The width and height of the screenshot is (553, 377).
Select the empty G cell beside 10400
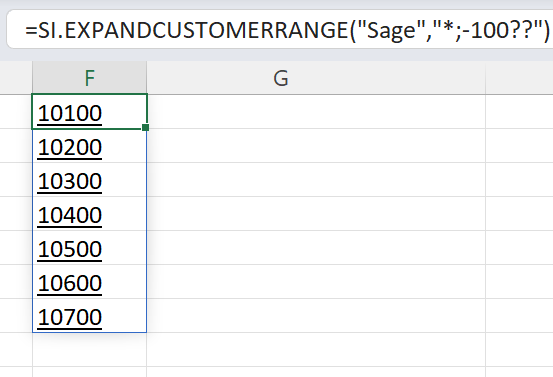[316, 213]
